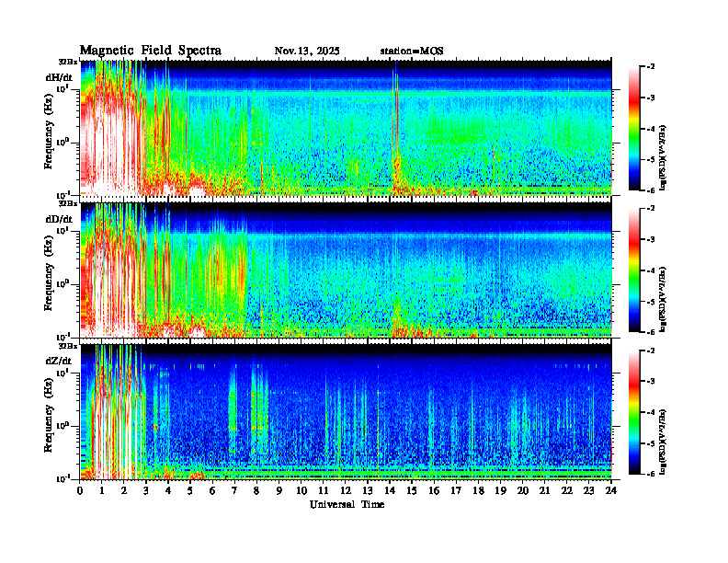Click the log PSD unit label beside dZ/dt color bar
Screen dimensions: 728x563
click(x=663, y=442)
